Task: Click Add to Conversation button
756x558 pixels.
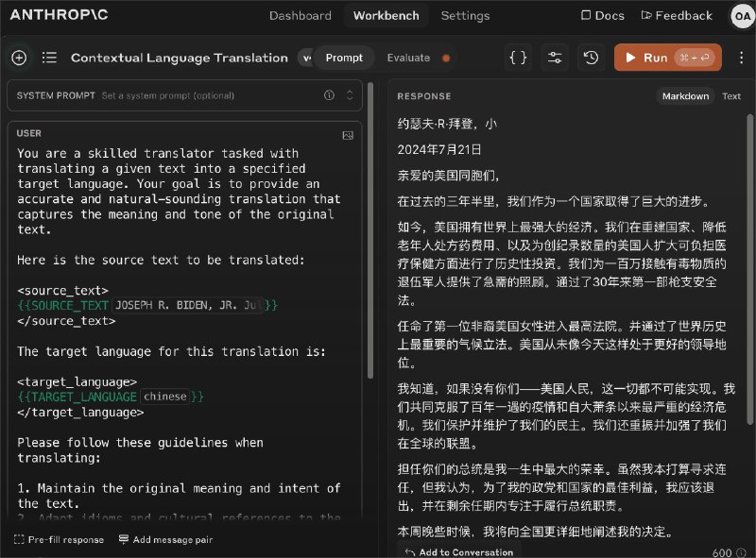Action: click(x=459, y=551)
